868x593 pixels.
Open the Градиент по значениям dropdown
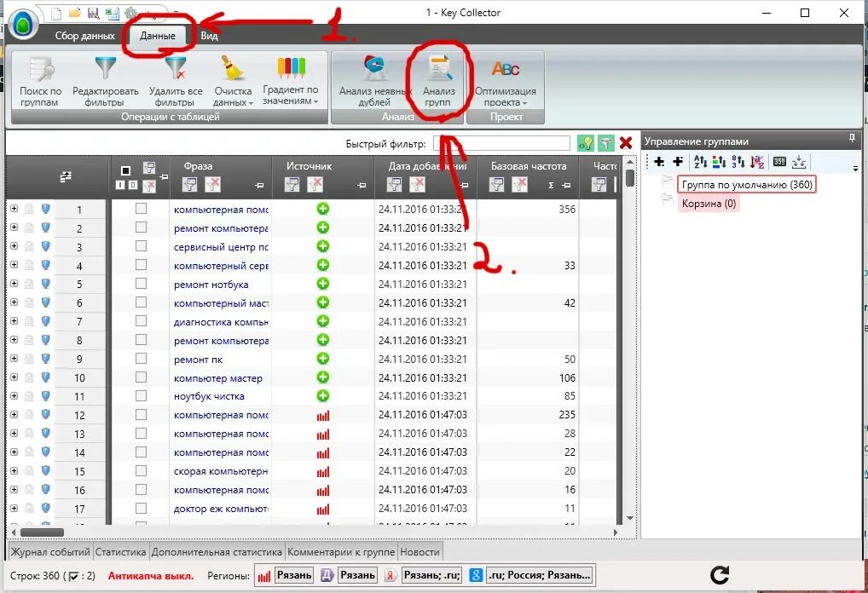tap(291, 81)
